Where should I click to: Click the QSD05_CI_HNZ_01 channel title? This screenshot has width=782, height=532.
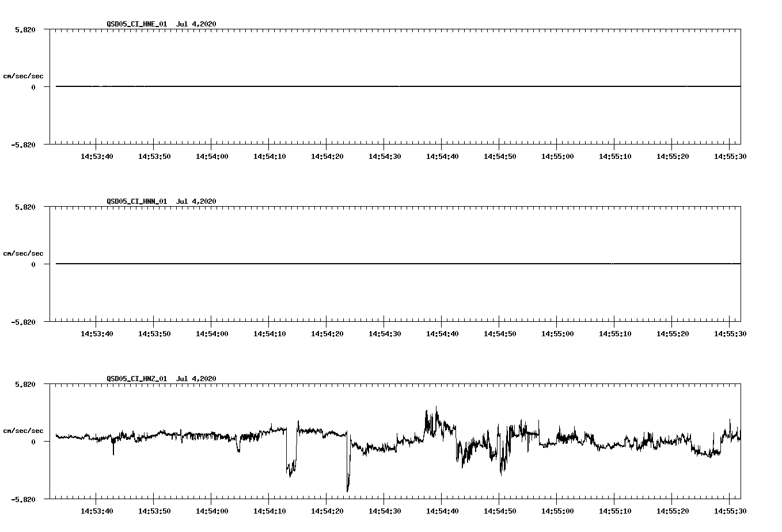click(x=137, y=379)
